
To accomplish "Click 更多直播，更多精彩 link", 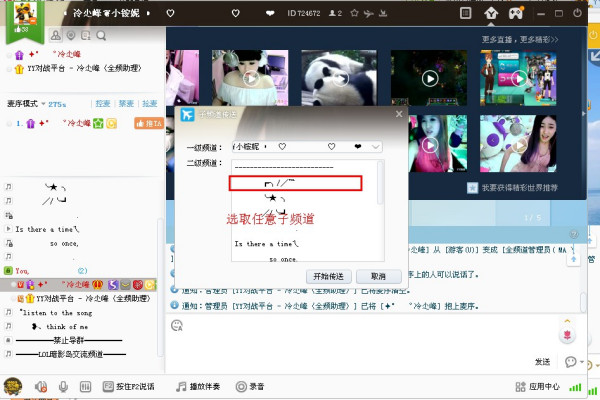I will pyautogui.click(x=517, y=40).
